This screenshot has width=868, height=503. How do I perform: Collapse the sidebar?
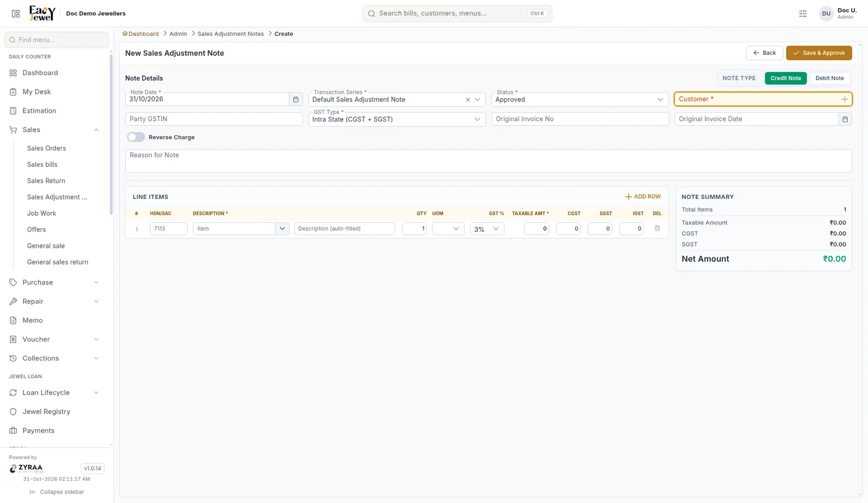click(x=57, y=492)
